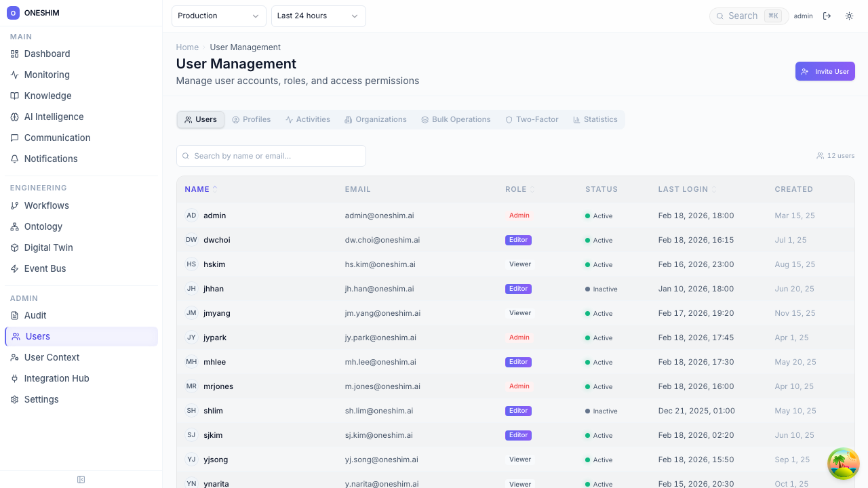The width and height of the screenshot is (868, 488).
Task: Click the search by name or email field
Action: [x=271, y=156]
